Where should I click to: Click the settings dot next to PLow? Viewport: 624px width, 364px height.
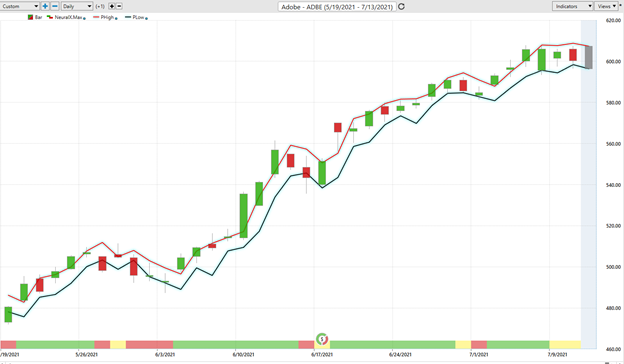click(146, 19)
